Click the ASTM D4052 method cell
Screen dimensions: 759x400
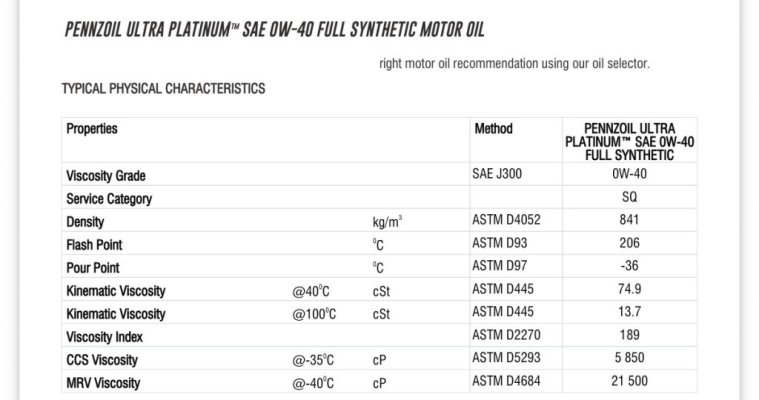coord(506,220)
